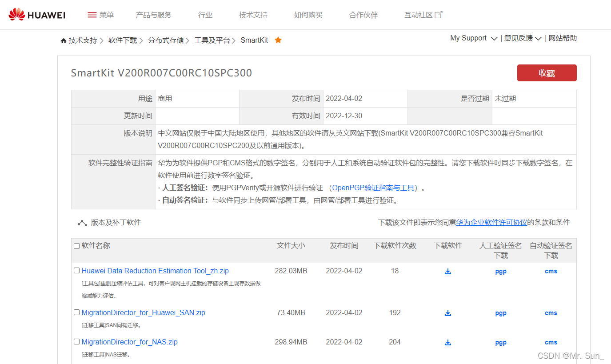
Task: Download MigrationDirector_for_NAS.zip via arrow icon
Action: [448, 342]
